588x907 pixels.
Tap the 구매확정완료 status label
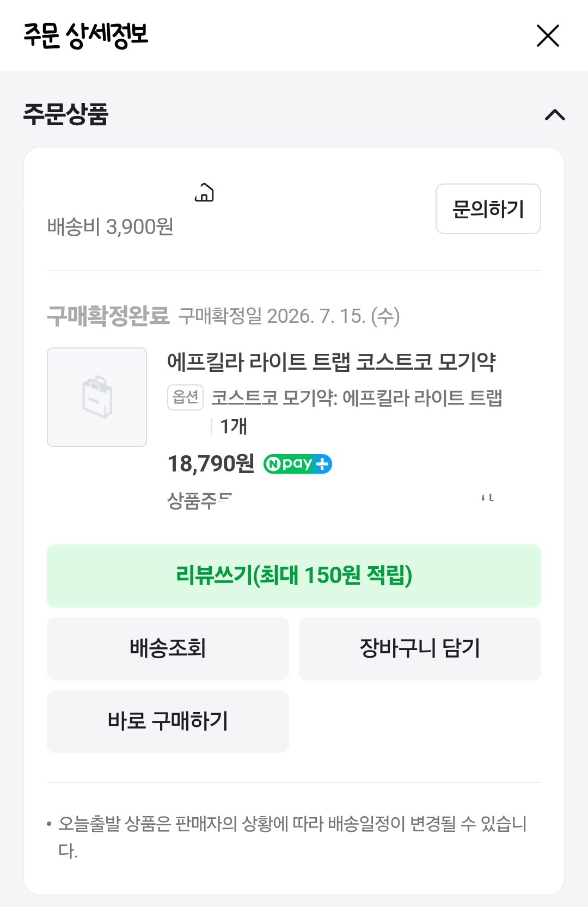108,316
